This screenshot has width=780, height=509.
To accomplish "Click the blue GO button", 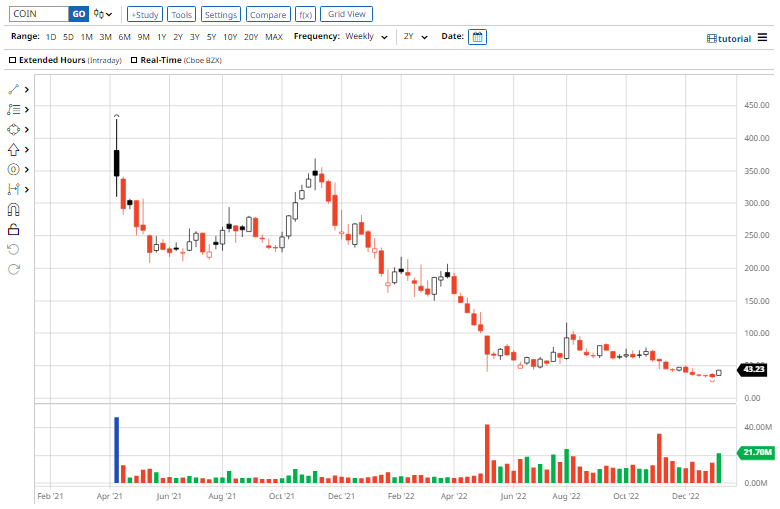I will coord(79,14).
